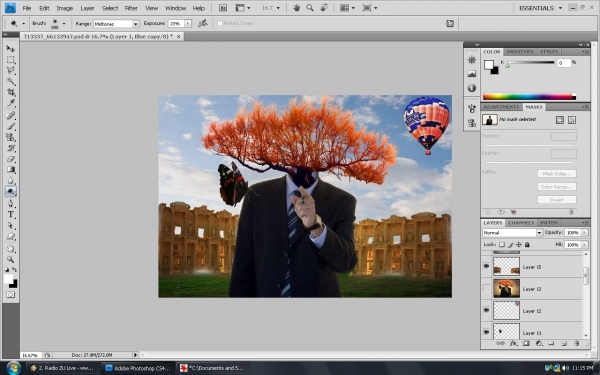Switch to the Adjustments tab
600x375 pixels.
click(x=501, y=107)
